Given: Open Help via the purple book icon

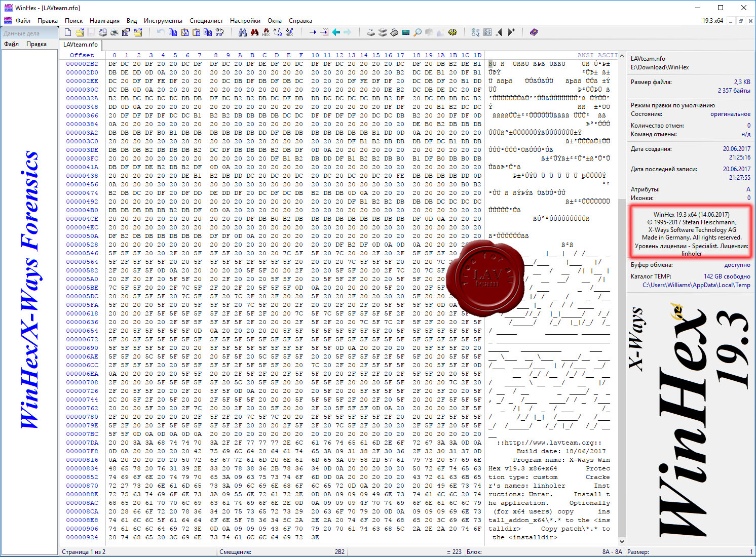Looking at the screenshot, I should pyautogui.click(x=534, y=32).
